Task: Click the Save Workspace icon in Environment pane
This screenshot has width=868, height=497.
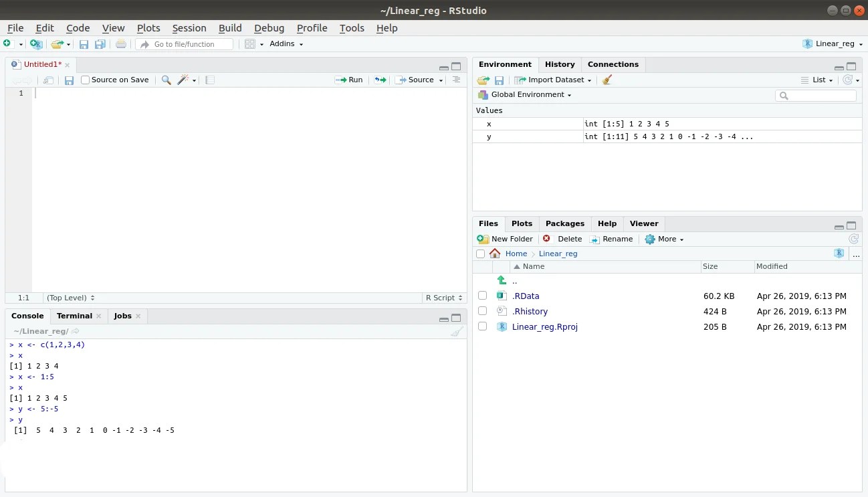Action: point(499,80)
